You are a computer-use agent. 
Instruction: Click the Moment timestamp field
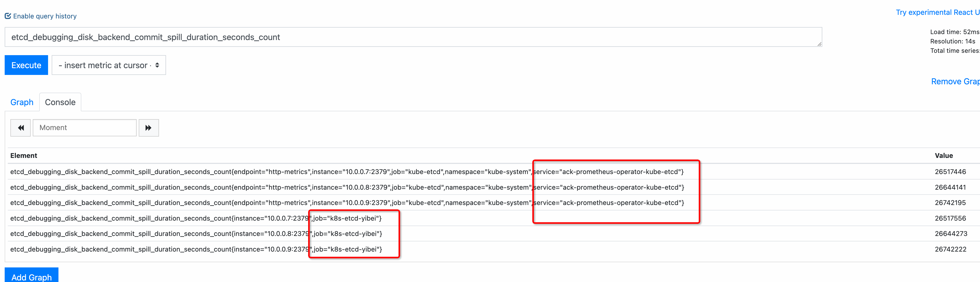pos(84,128)
